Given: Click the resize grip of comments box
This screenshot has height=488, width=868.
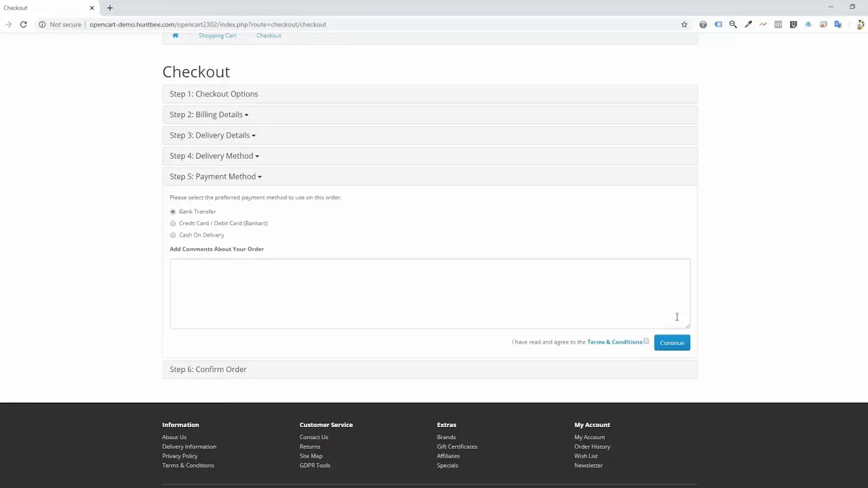Looking at the screenshot, I should pyautogui.click(x=687, y=325).
